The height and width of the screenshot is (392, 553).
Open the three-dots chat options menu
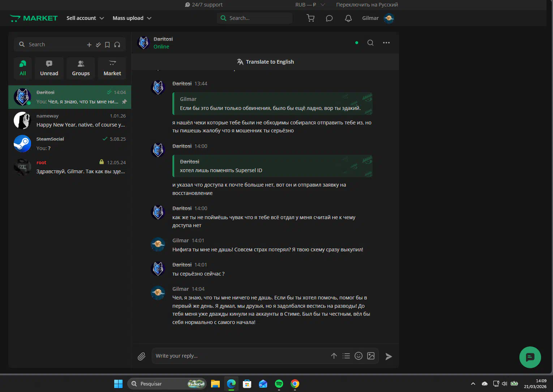click(x=386, y=43)
